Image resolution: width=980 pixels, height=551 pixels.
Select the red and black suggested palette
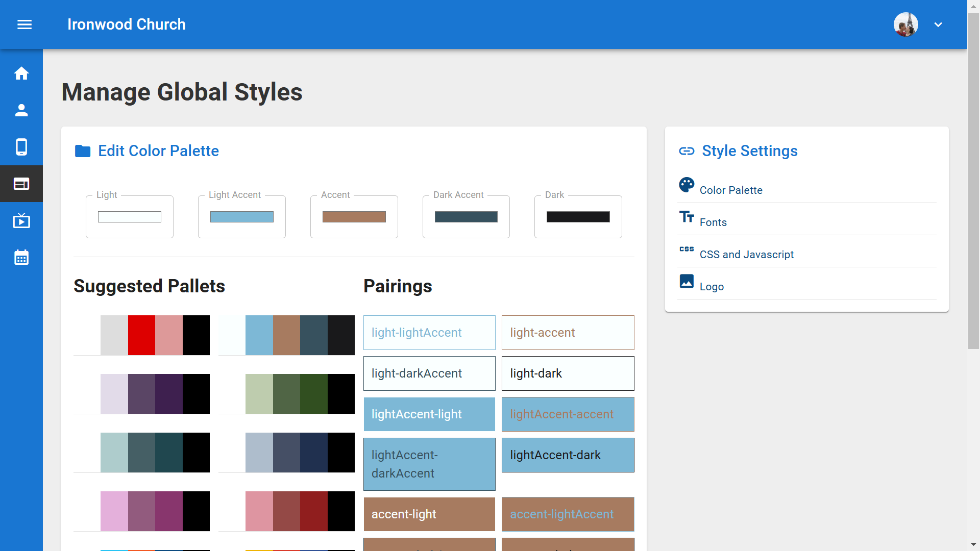coord(142,335)
